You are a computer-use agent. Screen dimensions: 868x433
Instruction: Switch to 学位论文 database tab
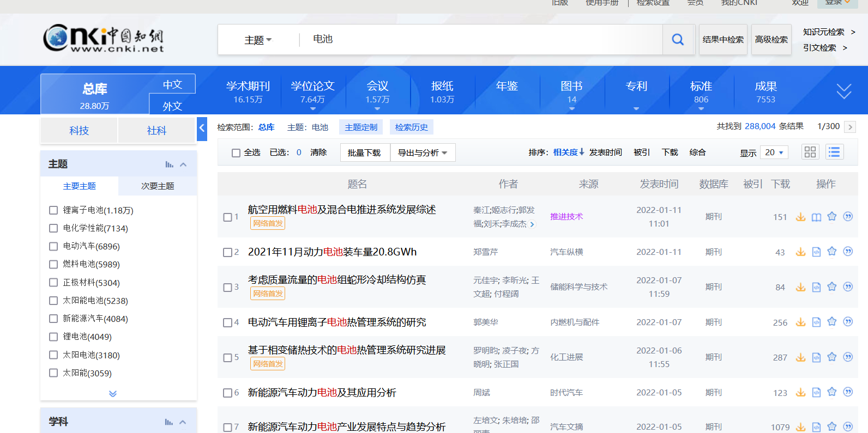click(x=313, y=92)
